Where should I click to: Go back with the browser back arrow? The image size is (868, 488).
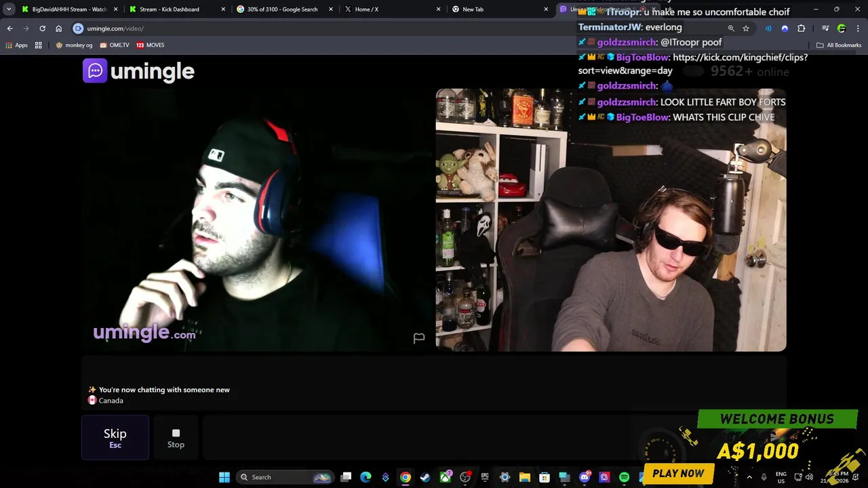pyautogui.click(x=9, y=28)
